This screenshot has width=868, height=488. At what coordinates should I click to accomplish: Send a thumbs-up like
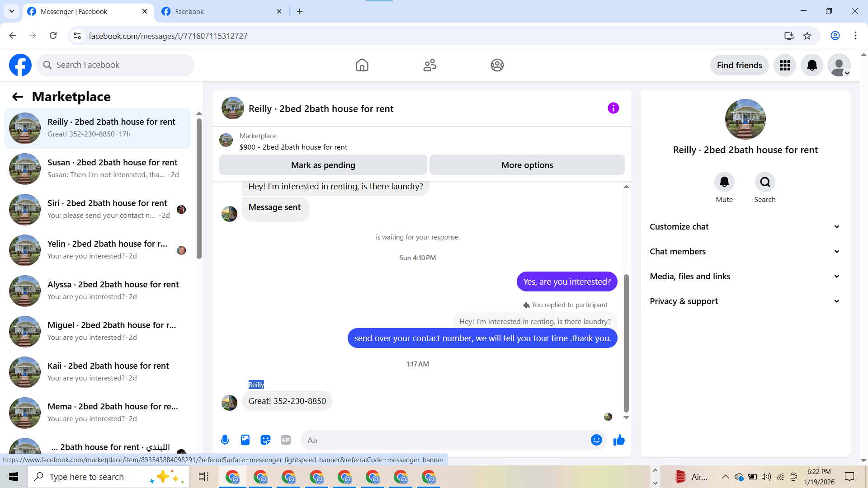pyautogui.click(x=619, y=440)
